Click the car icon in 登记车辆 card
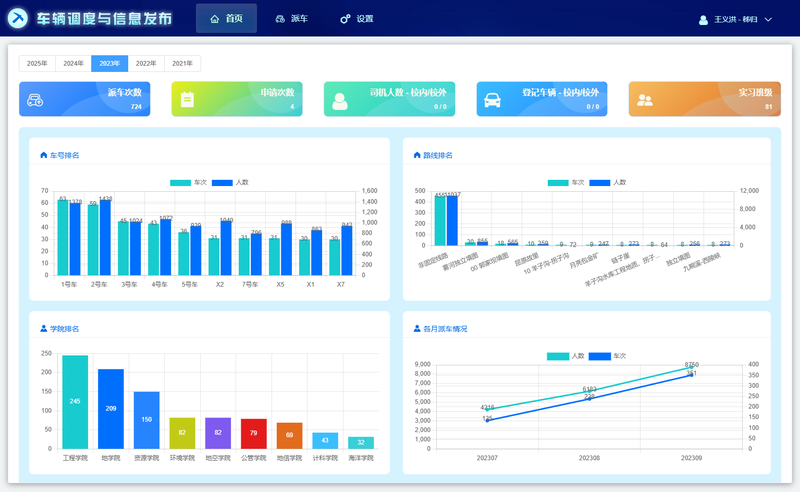Screen dimensions: 800x492 click(x=492, y=100)
